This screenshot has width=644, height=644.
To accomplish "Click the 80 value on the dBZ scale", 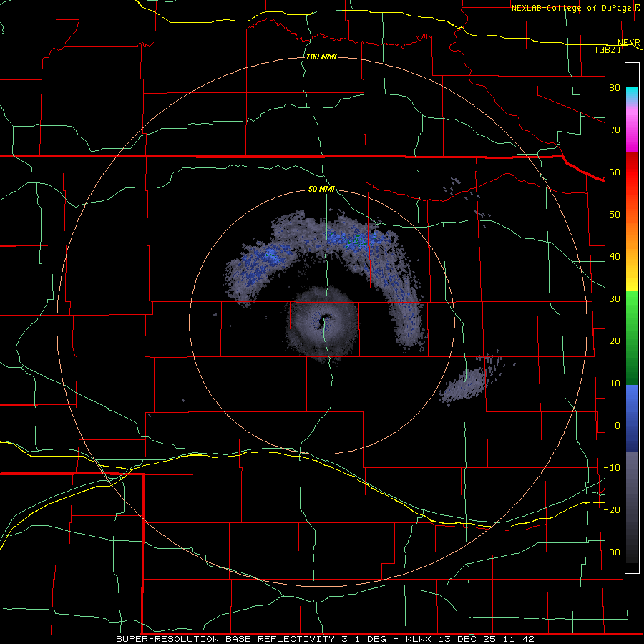I will 615,88.
